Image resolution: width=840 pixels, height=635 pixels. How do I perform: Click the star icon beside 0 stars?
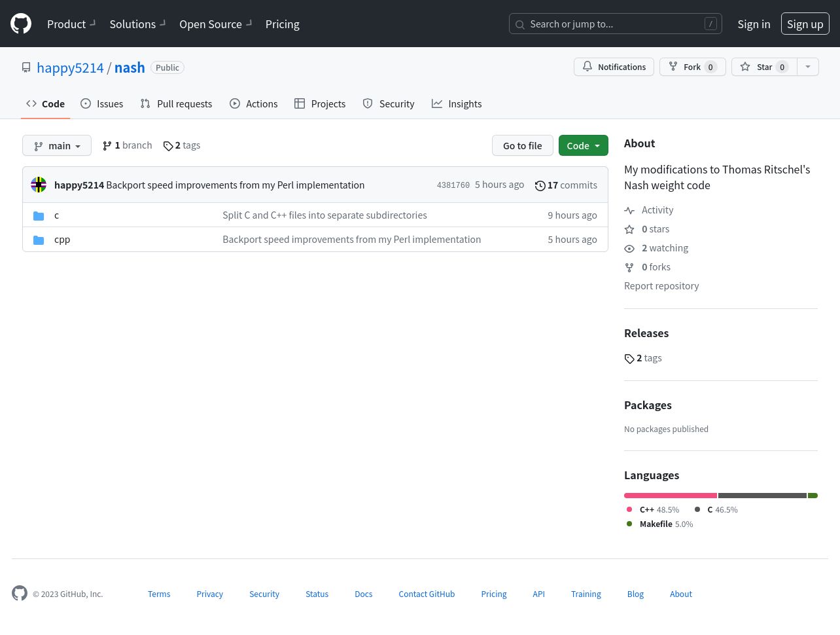pyautogui.click(x=629, y=229)
